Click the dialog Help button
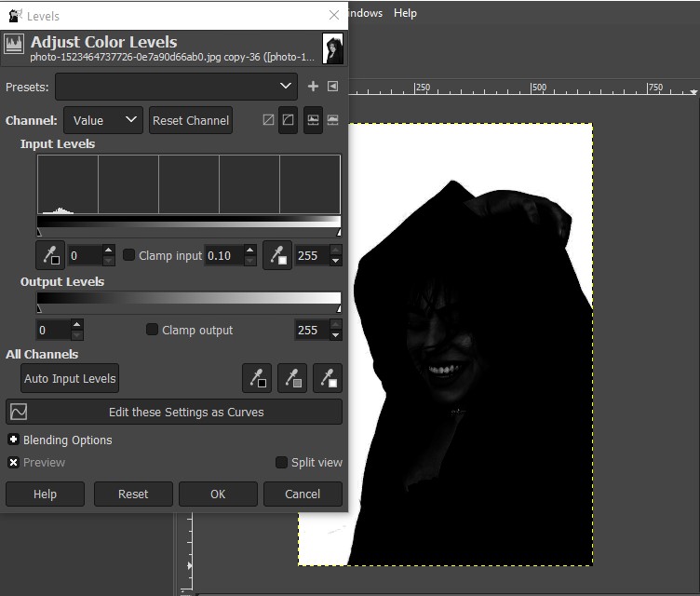 45,494
